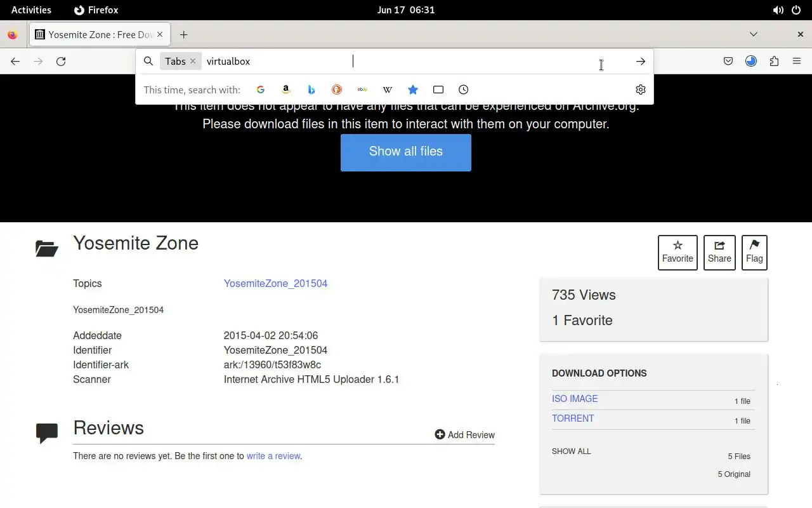Click SHOW ALL download options
Viewport: 812px width, 508px height.
pos(571,451)
